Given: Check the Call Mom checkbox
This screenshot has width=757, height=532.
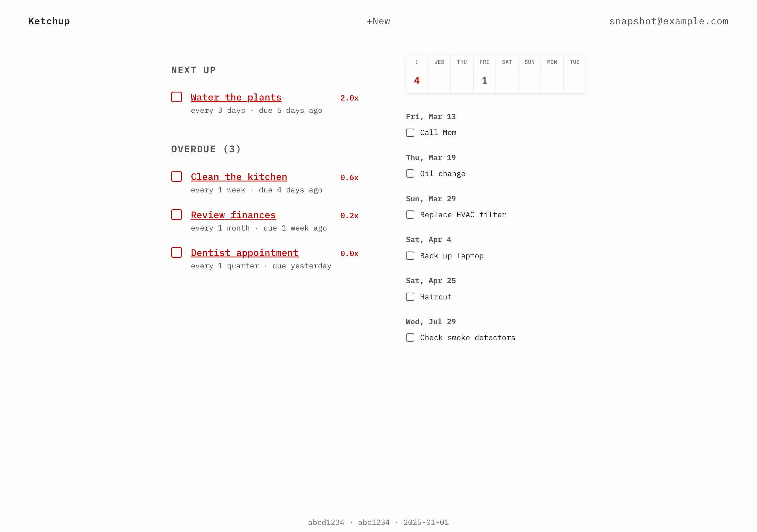Looking at the screenshot, I should (410, 132).
